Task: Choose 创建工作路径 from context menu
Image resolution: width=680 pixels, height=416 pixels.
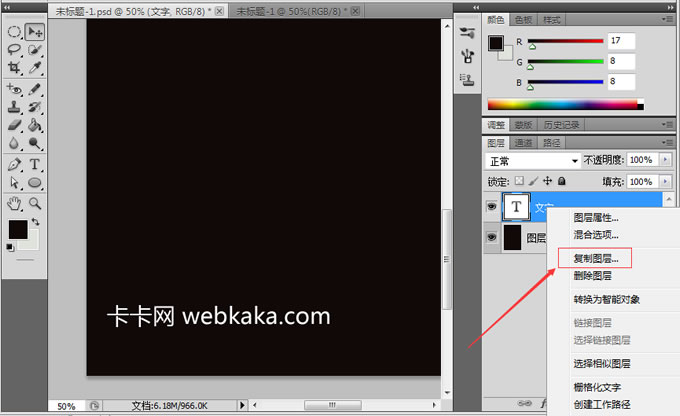Action: coord(602,404)
